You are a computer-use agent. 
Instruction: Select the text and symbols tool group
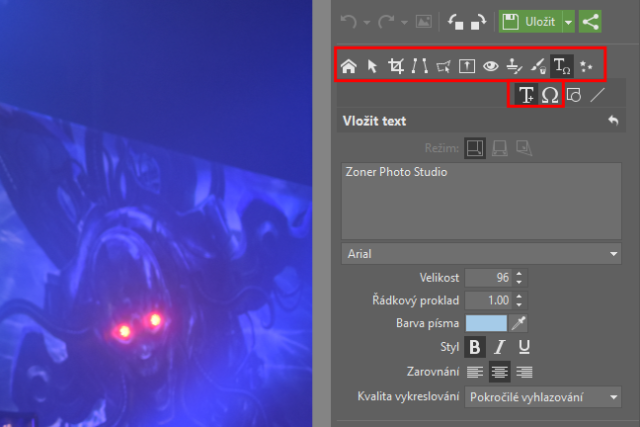point(562,66)
